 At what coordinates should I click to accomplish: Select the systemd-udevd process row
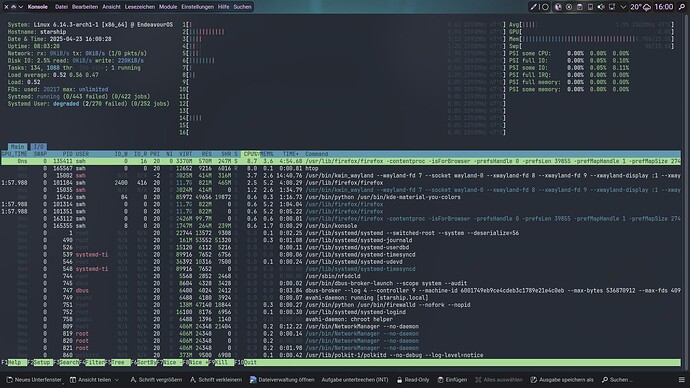click(x=341, y=262)
